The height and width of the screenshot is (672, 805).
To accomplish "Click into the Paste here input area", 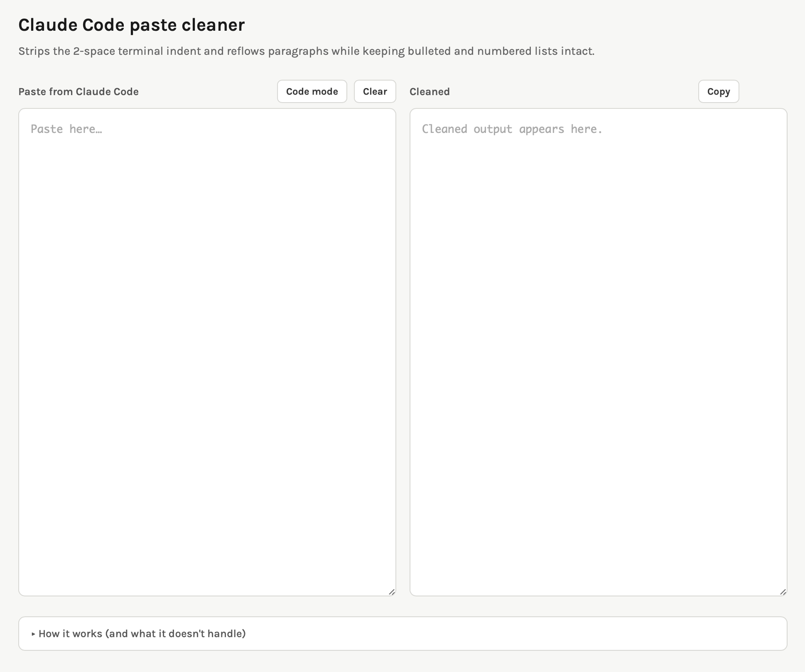I will click(x=207, y=352).
